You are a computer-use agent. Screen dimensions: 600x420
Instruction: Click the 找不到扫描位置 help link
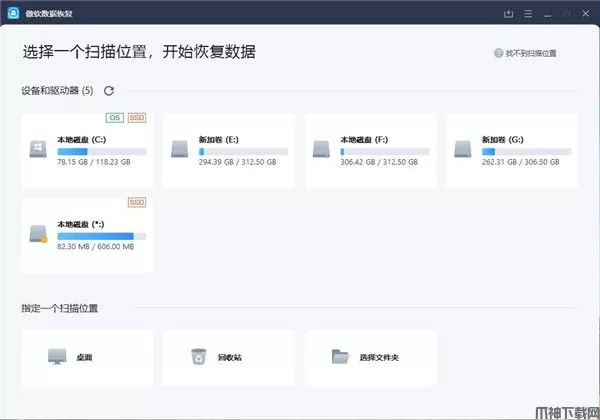531,53
